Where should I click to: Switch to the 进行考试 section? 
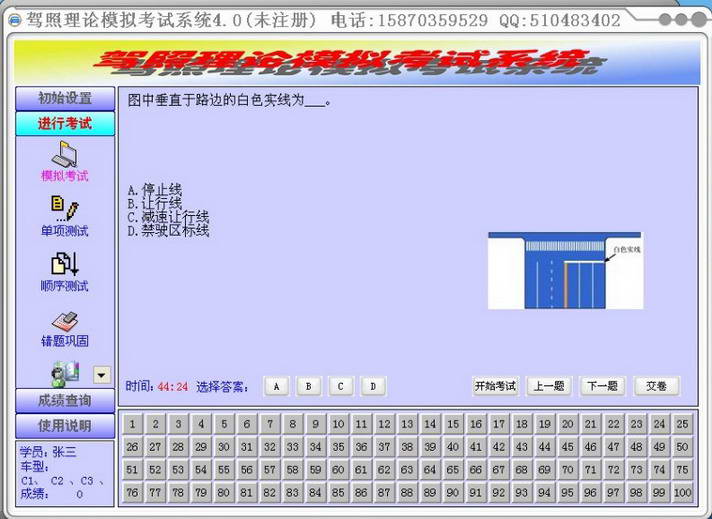click(65, 124)
